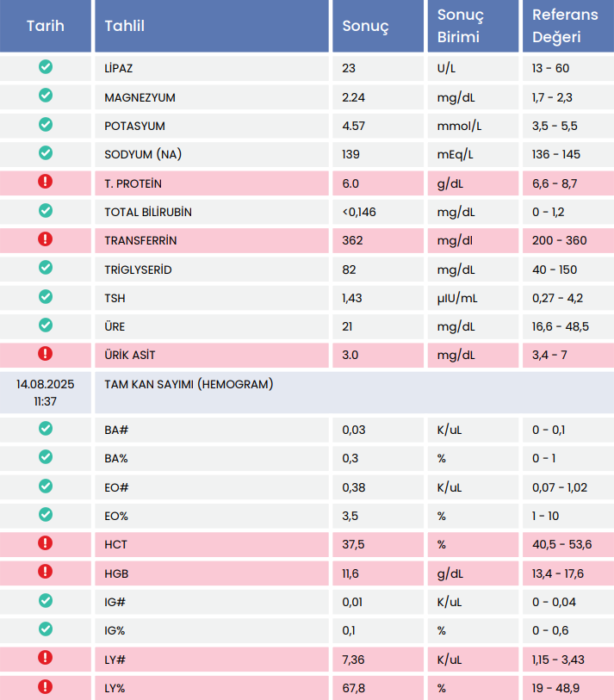The height and width of the screenshot is (700, 614).
Task: Click the Sonuç column header
Action: tap(366, 26)
